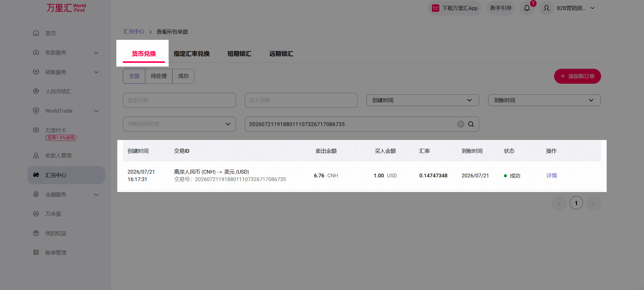The width and height of the screenshot is (644, 290).
Task: Expand the WorldTrade submenu chevron
Action: [x=96, y=111]
